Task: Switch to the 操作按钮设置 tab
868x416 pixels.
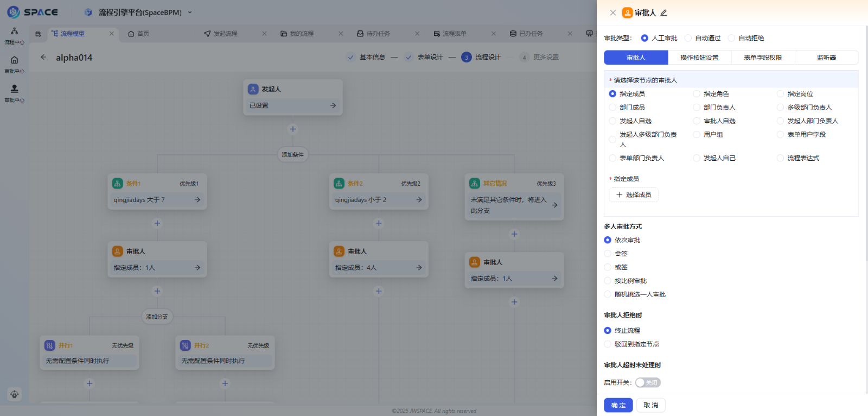Action: coord(699,58)
